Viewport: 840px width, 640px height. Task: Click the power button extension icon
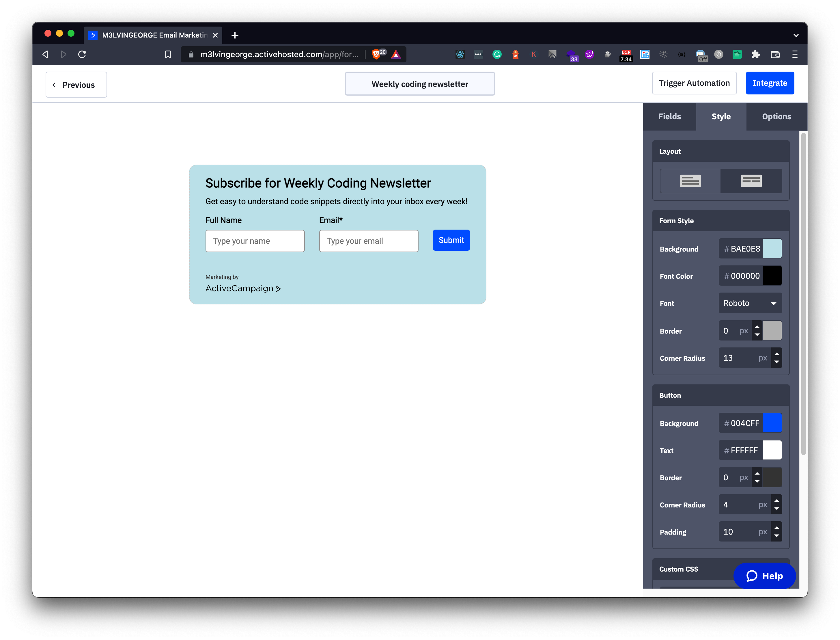click(x=718, y=55)
